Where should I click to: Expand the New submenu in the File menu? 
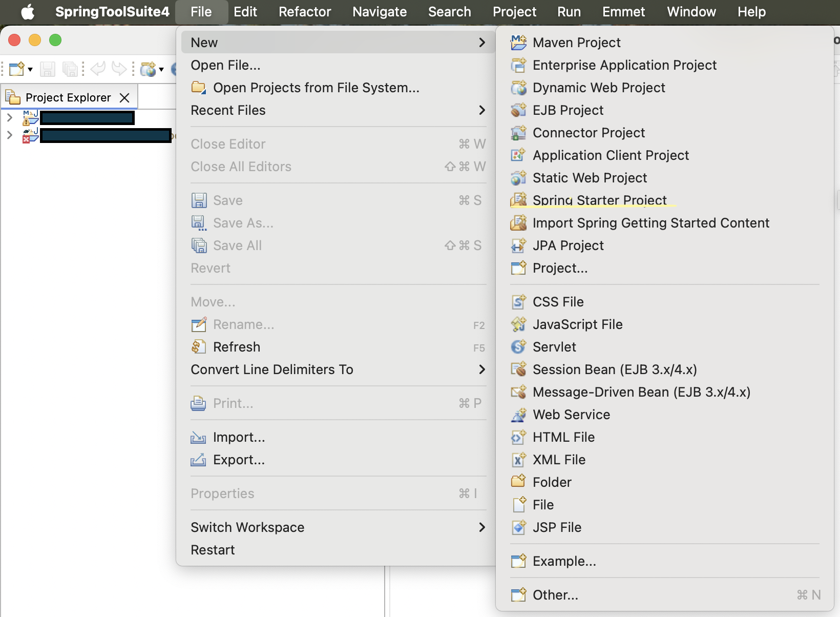(338, 43)
